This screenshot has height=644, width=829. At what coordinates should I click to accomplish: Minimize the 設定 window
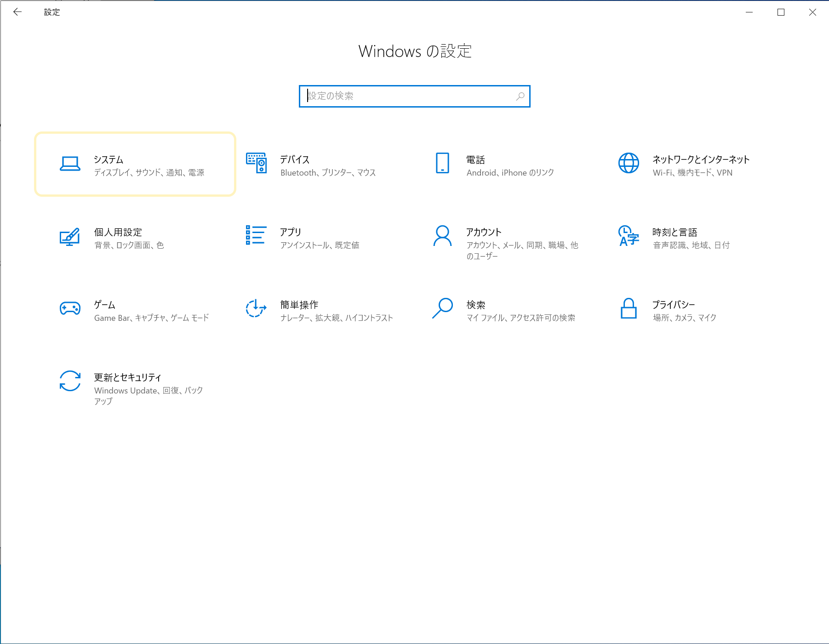(749, 12)
